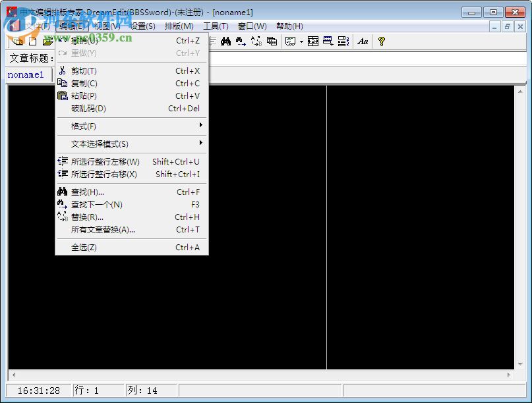Click the yellow question mark help icon
Viewport: 532px width, 403px height.
tap(382, 41)
